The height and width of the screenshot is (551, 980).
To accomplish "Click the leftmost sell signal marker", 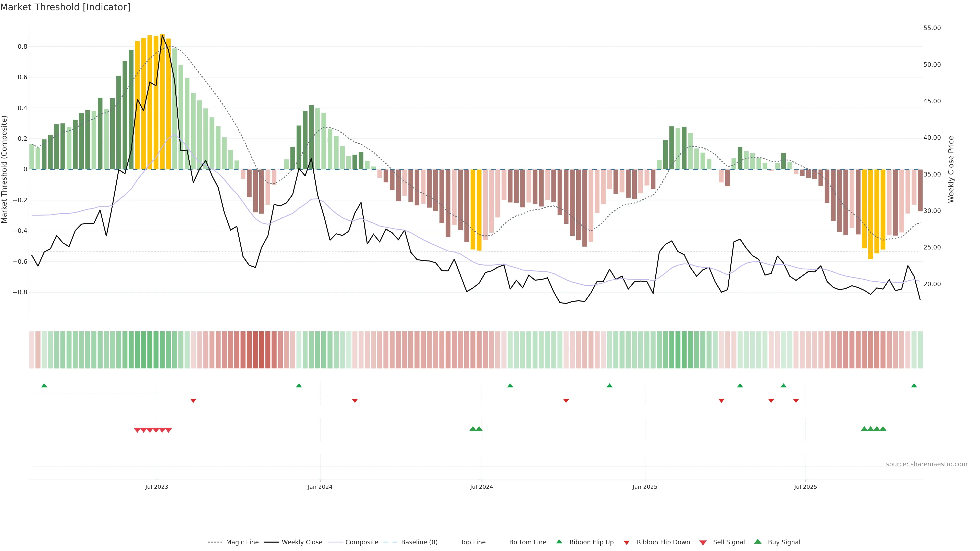I will tap(137, 430).
